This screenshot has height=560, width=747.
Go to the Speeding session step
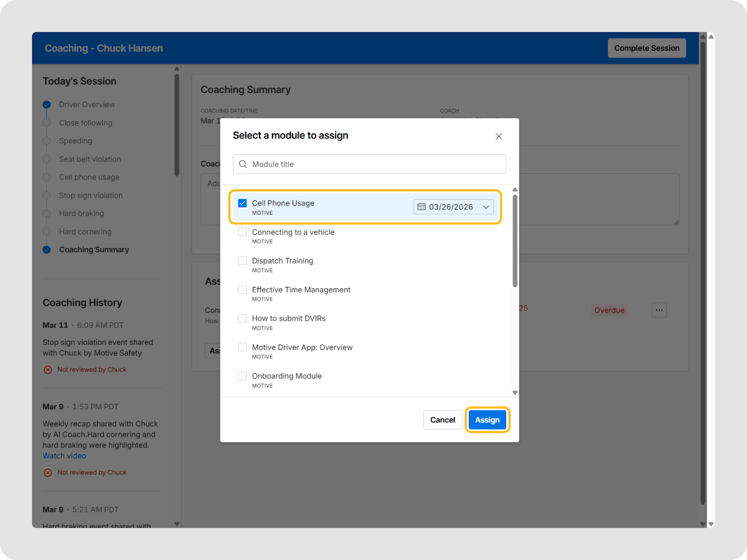pyautogui.click(x=75, y=141)
